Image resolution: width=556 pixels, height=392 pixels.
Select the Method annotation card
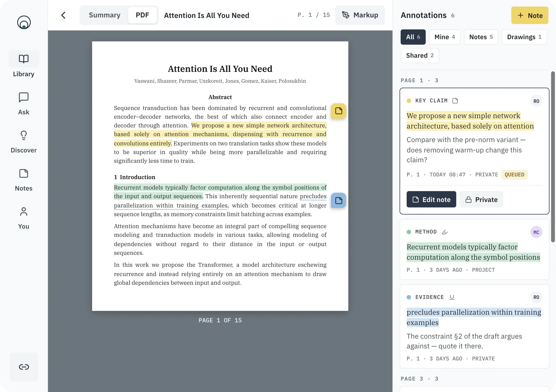pos(474,249)
